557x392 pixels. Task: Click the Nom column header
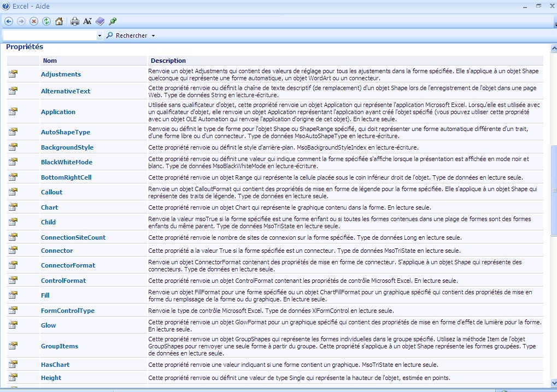(x=50, y=61)
